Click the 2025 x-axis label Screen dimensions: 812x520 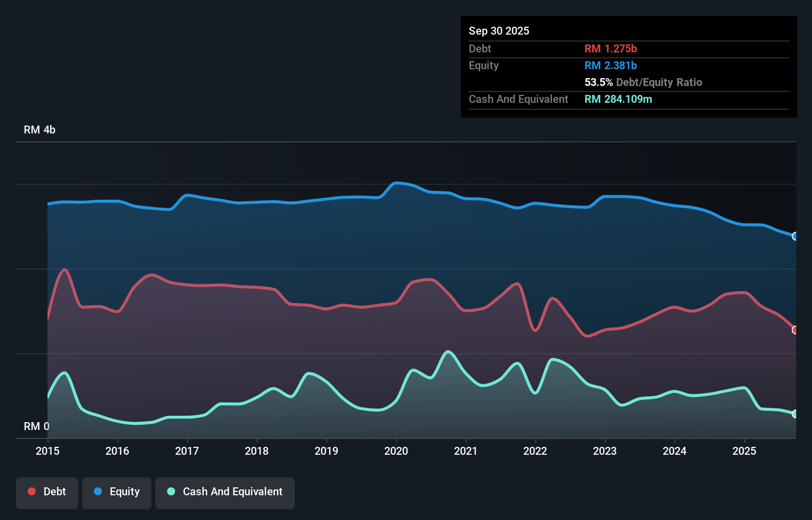pyautogui.click(x=744, y=451)
